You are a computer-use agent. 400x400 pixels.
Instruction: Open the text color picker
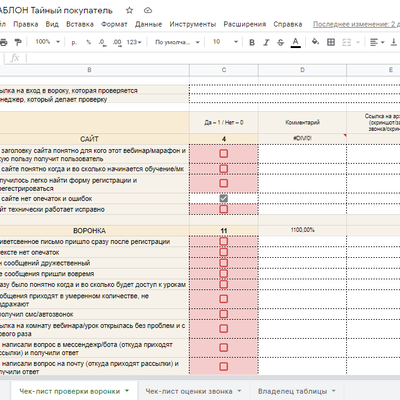click(x=295, y=42)
